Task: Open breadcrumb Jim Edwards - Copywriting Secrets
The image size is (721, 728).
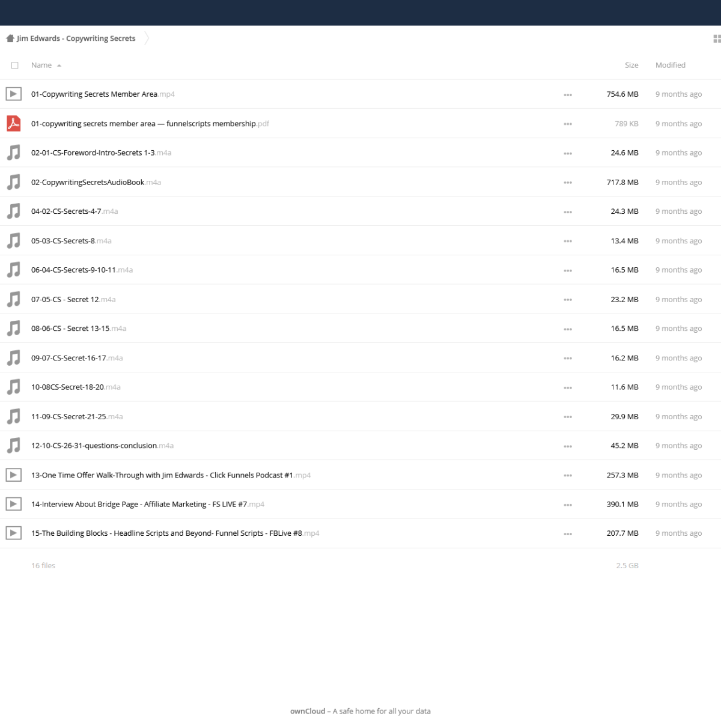Action: coord(76,38)
